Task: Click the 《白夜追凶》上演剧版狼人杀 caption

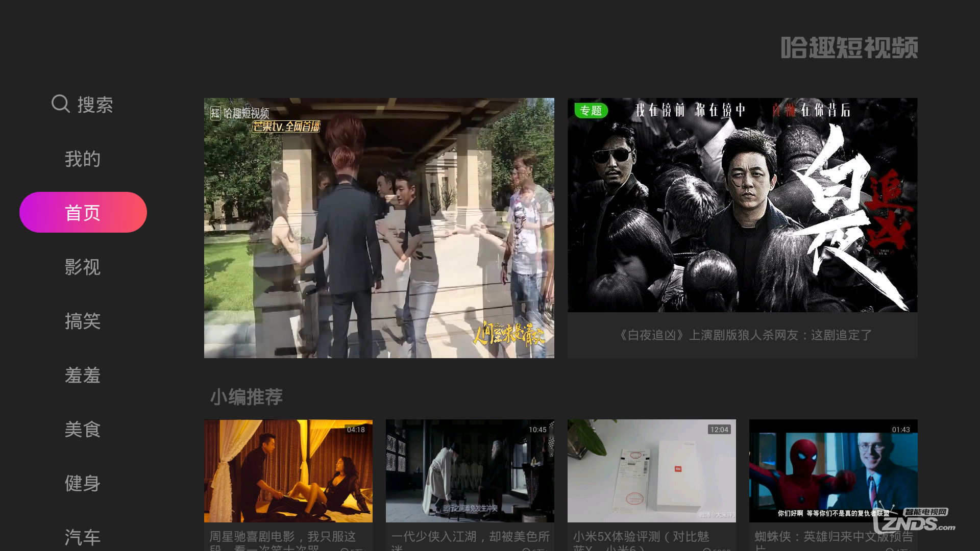Action: (745, 335)
